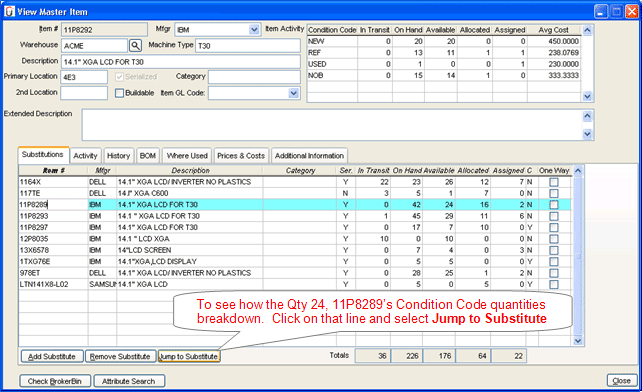Open the Item GL Code dropdown
The image size is (642, 392).
[293, 93]
